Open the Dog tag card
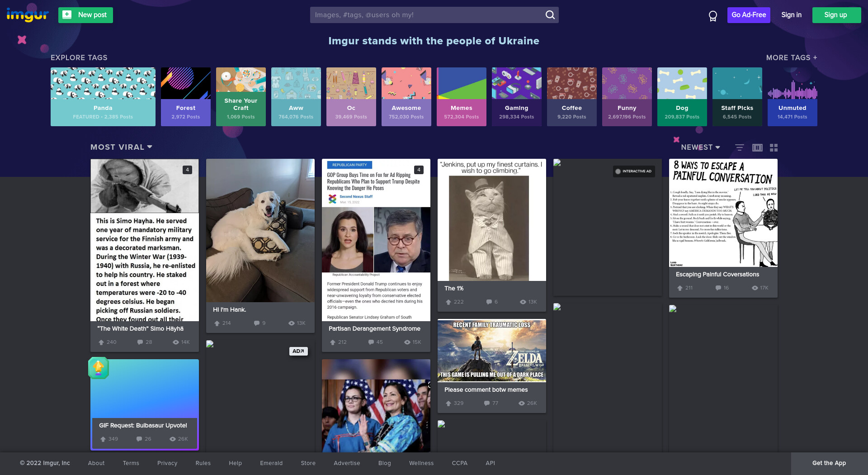This screenshot has height=475, width=868. pos(682,97)
